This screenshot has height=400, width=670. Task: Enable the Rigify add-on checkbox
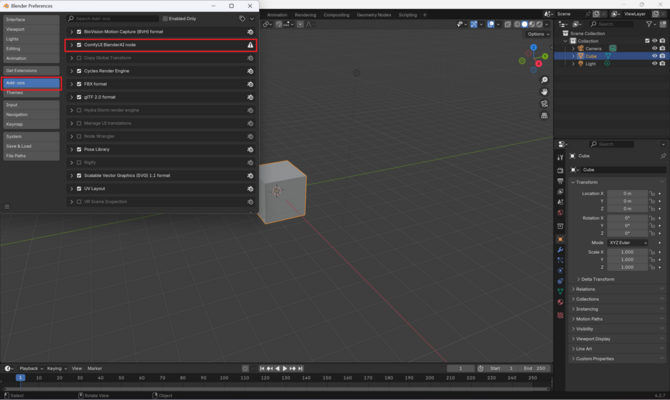point(79,162)
